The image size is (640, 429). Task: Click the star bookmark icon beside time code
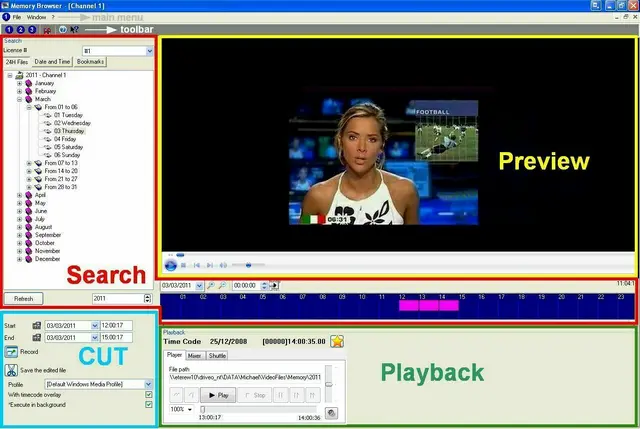(337, 342)
